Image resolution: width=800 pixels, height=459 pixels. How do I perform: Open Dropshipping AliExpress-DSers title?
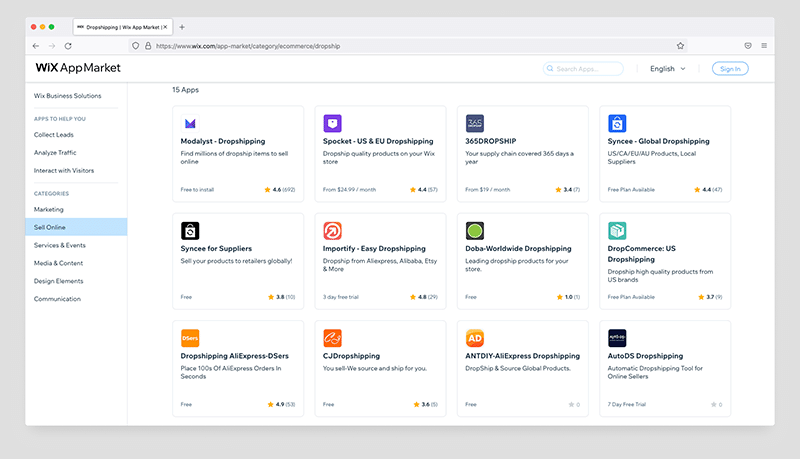235,356
